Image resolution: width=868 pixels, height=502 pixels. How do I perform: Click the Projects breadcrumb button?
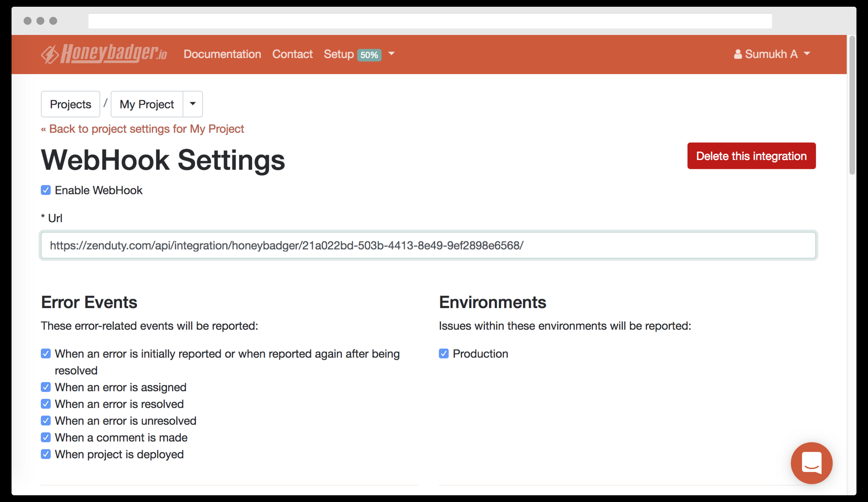70,104
